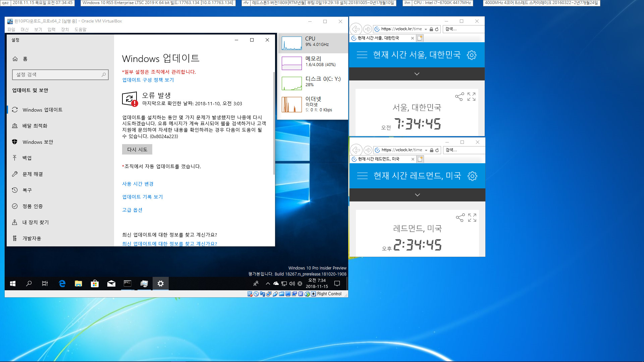Viewport: 644px width, 362px height.
Task: Select 현재 시간 레드먼드 browser tab
Action: 383,159
